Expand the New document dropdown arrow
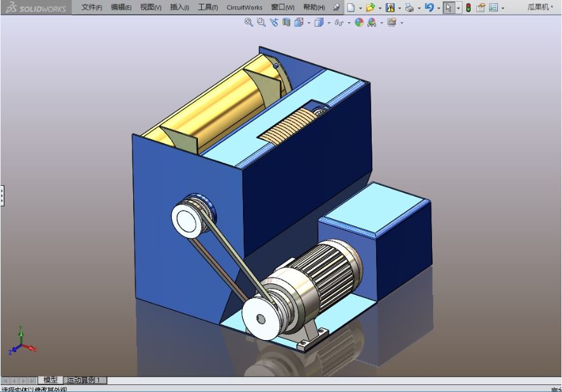Image resolution: width=562 pixels, height=392 pixels. (360, 8)
